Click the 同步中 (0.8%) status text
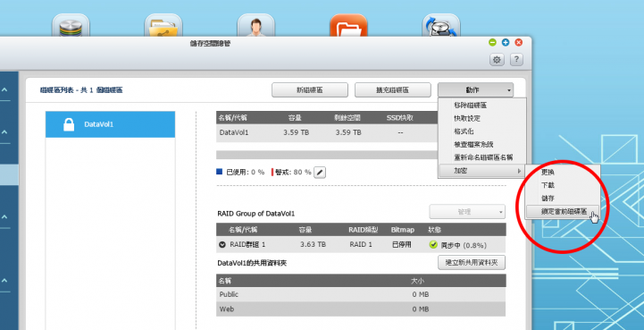 click(464, 245)
